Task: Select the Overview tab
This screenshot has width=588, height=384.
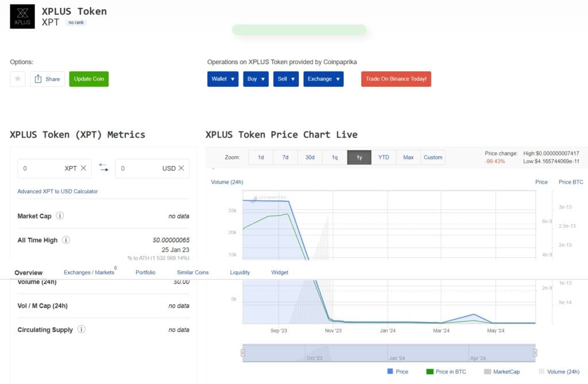Action: point(29,273)
